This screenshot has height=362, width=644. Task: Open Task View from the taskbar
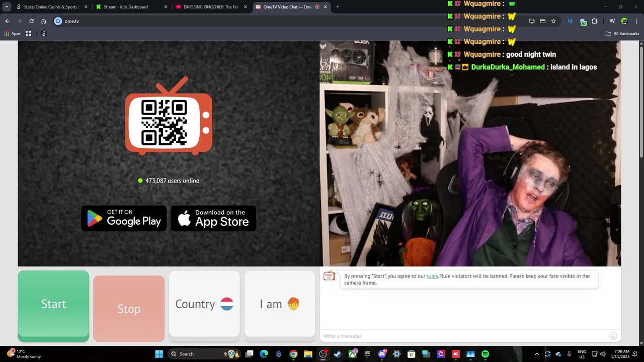249,354
